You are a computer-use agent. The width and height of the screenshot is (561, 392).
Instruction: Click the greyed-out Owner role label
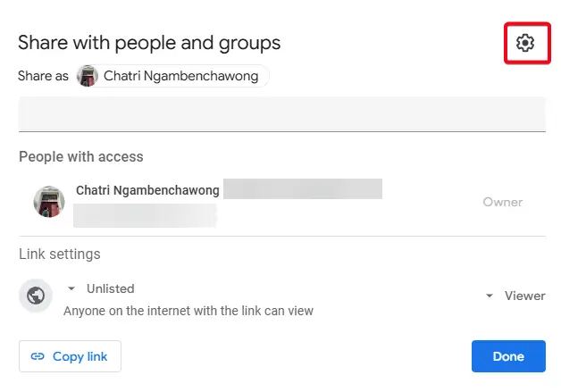click(503, 202)
